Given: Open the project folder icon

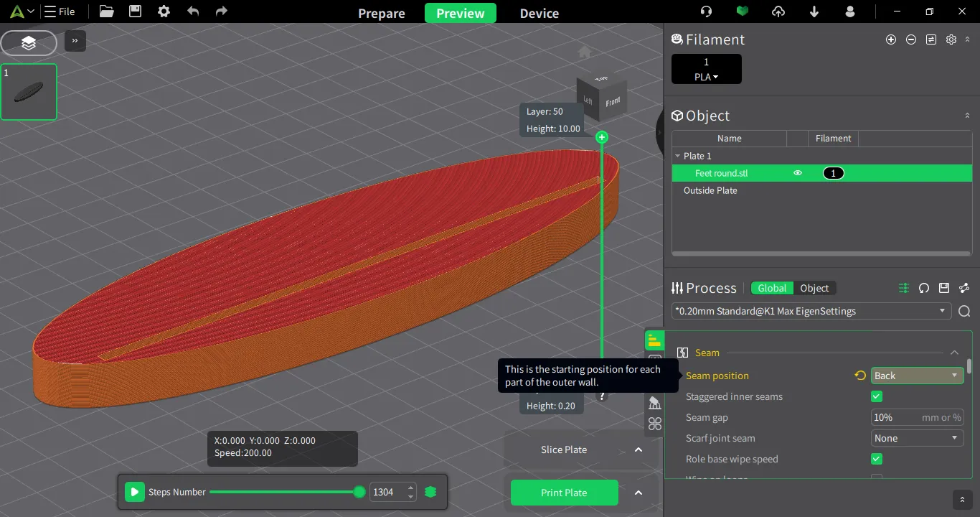Looking at the screenshot, I should 106,11.
